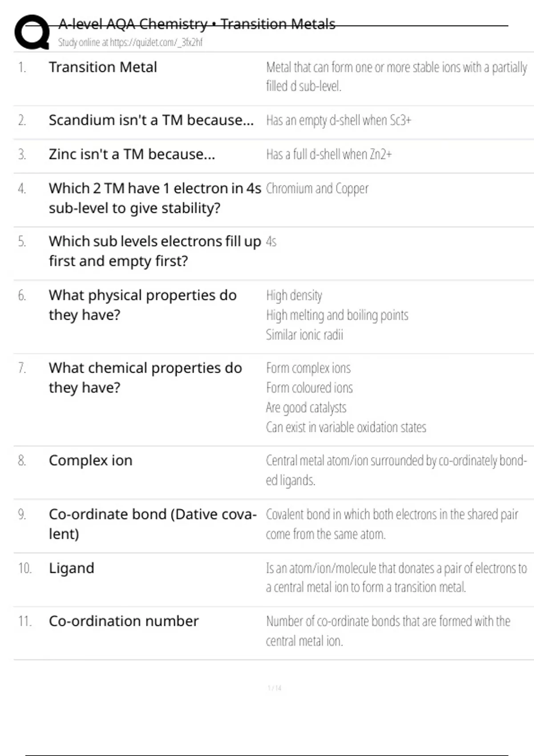Click the page number 1/14 indicator
This screenshot has width=534, height=756.
click(x=275, y=688)
